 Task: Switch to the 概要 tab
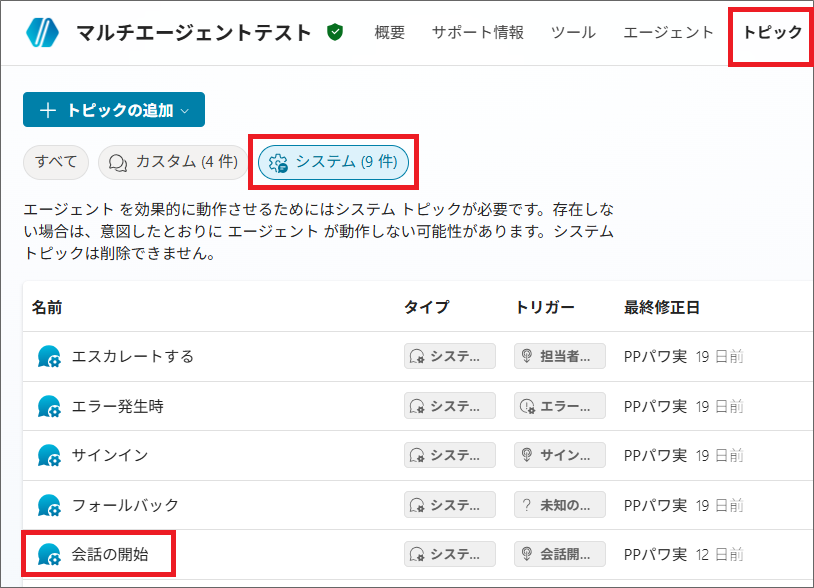[x=389, y=33]
